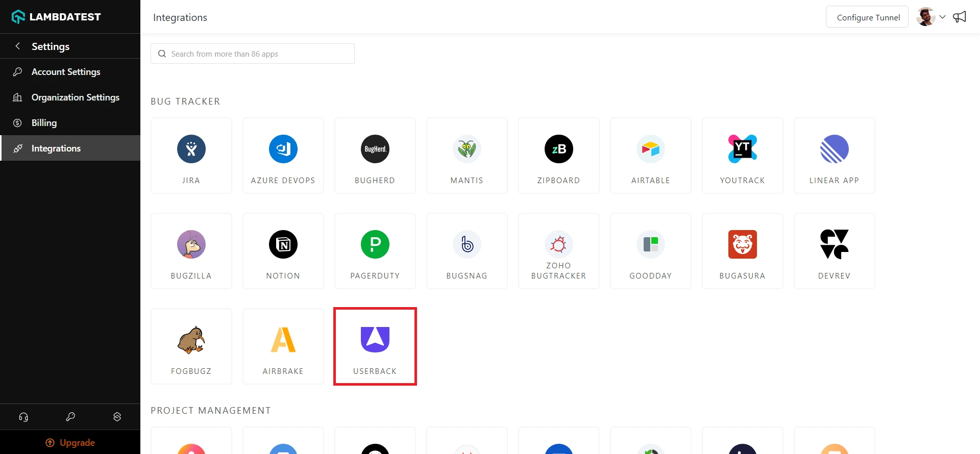This screenshot has width=980, height=454.
Task: Open Organization Settings in sidebar
Action: pyautogui.click(x=75, y=97)
